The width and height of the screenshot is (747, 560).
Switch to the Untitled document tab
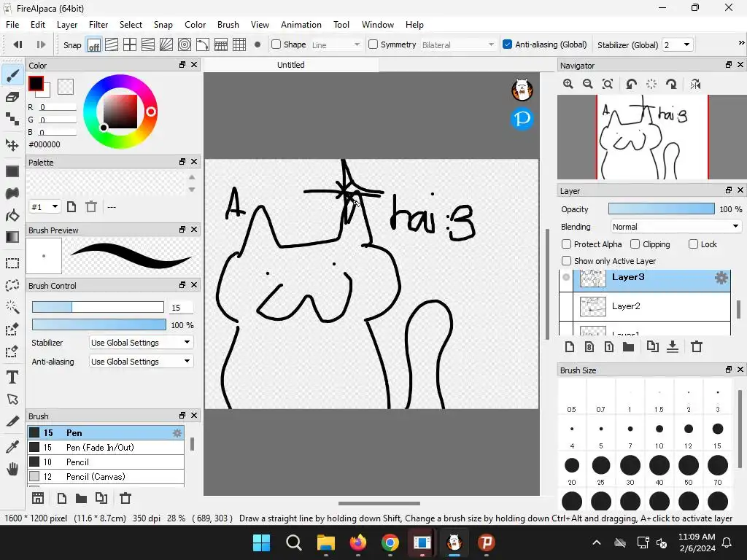click(290, 65)
